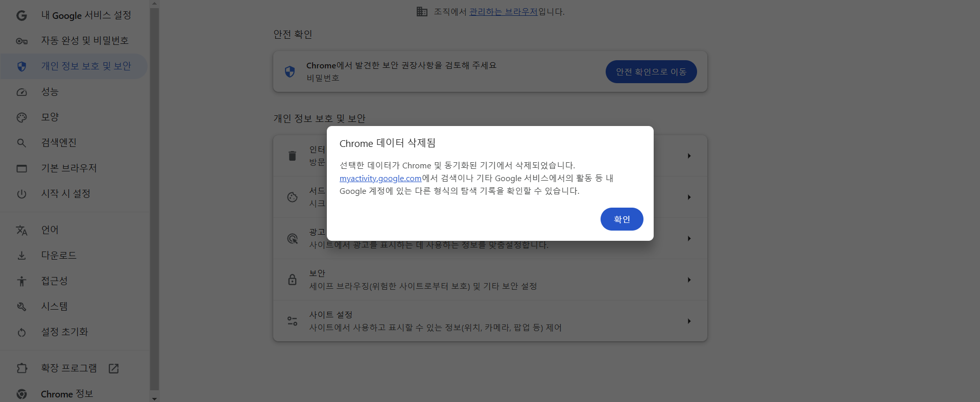Image resolution: width=980 pixels, height=402 pixels.
Task: Go to the 성능 settings page
Action: coord(74,92)
